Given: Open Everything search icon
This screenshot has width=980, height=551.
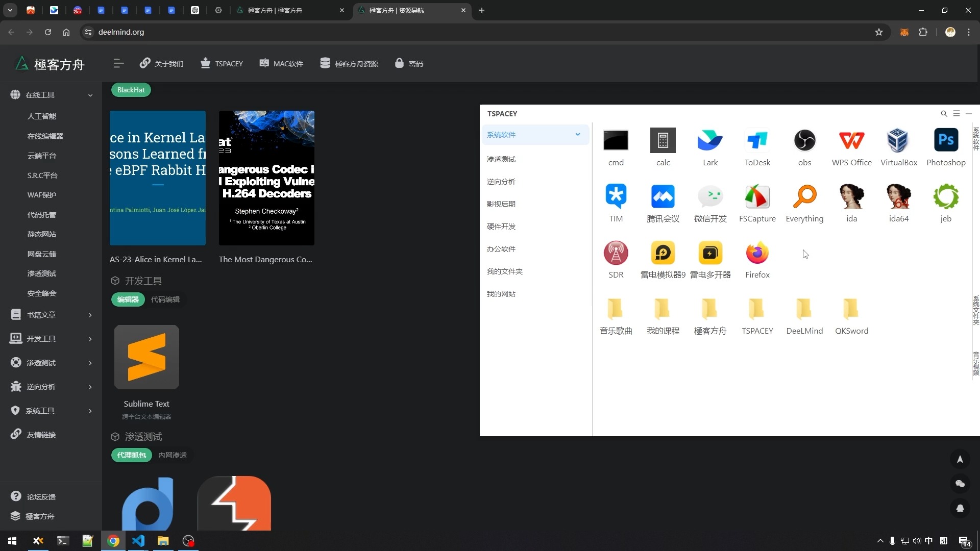Looking at the screenshot, I should [804, 197].
